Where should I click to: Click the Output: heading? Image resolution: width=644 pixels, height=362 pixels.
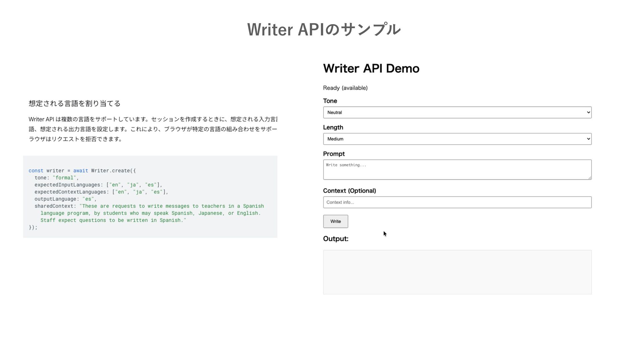click(x=336, y=239)
